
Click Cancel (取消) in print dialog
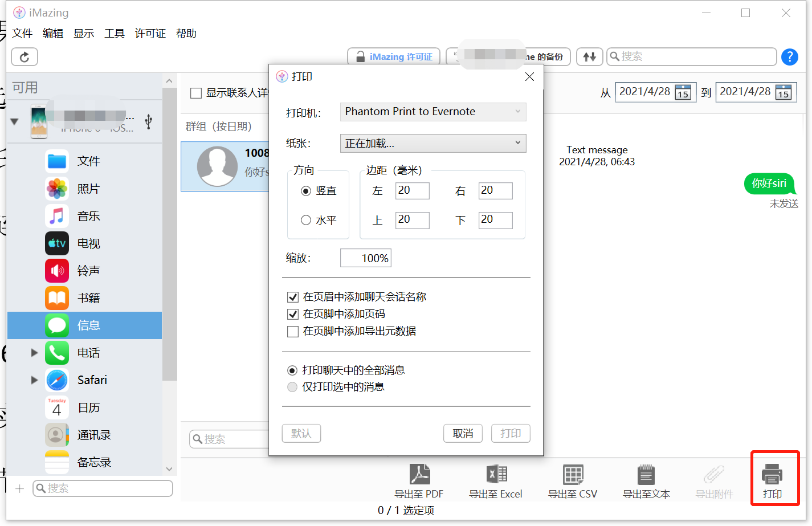pyautogui.click(x=463, y=434)
